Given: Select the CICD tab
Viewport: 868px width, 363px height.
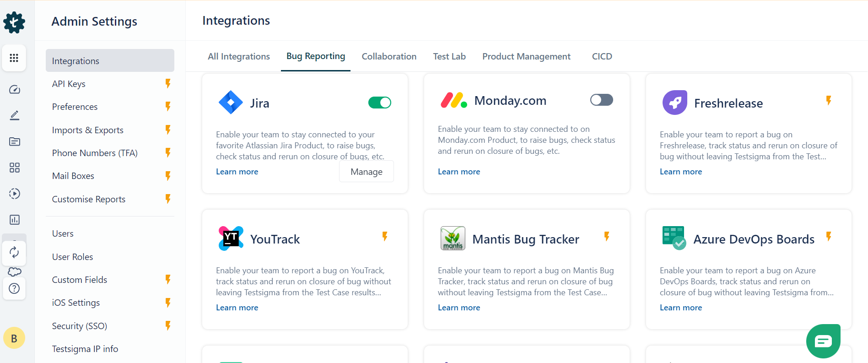Looking at the screenshot, I should pyautogui.click(x=602, y=56).
